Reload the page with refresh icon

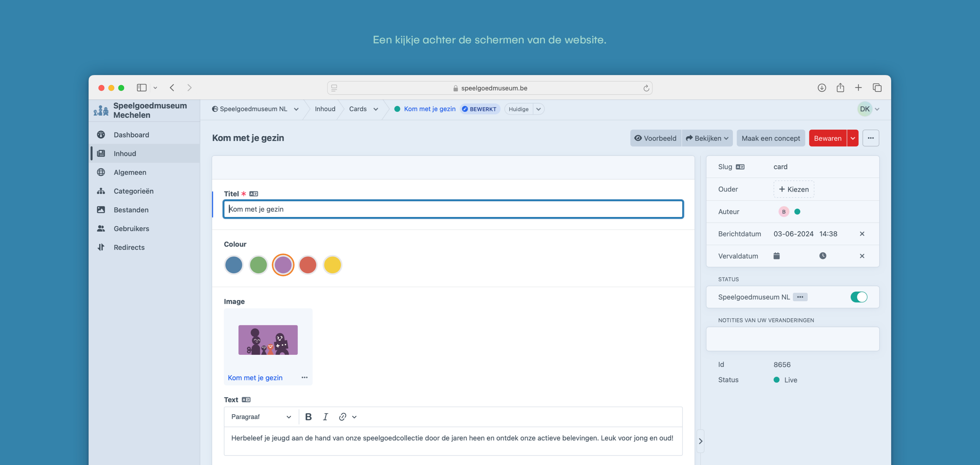pos(646,88)
